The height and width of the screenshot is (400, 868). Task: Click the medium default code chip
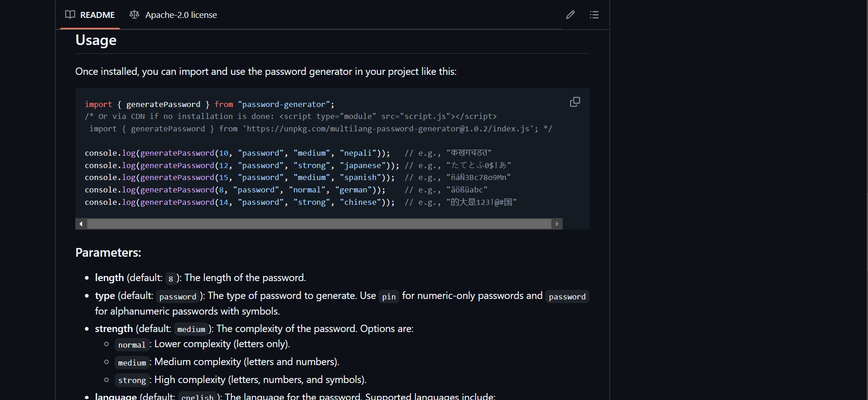[x=191, y=329]
